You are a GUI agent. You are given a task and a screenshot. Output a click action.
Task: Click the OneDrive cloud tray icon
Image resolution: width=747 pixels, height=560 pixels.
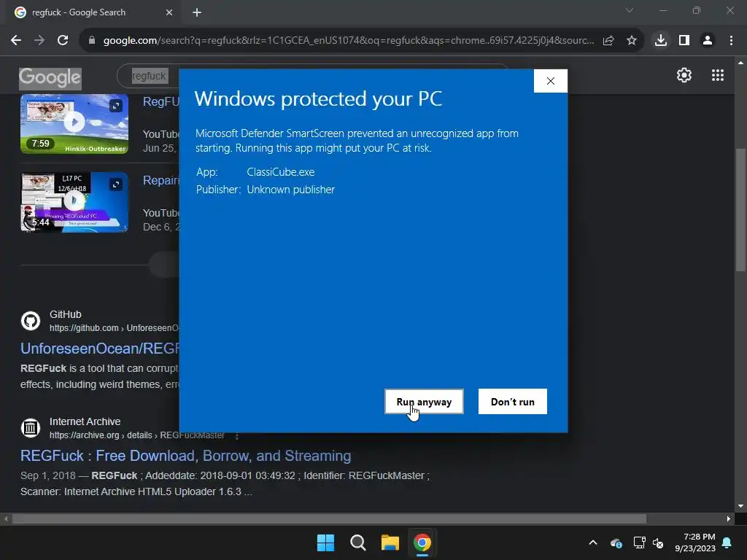tap(616, 542)
